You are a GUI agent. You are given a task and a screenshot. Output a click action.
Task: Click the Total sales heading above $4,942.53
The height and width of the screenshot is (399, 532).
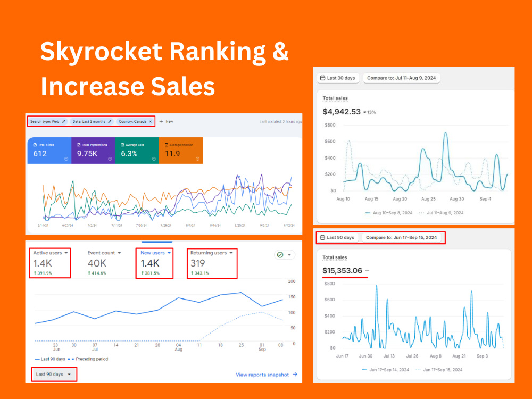[x=335, y=98]
